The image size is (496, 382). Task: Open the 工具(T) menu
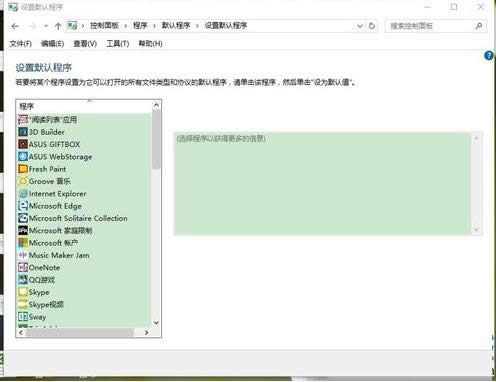pos(117,44)
